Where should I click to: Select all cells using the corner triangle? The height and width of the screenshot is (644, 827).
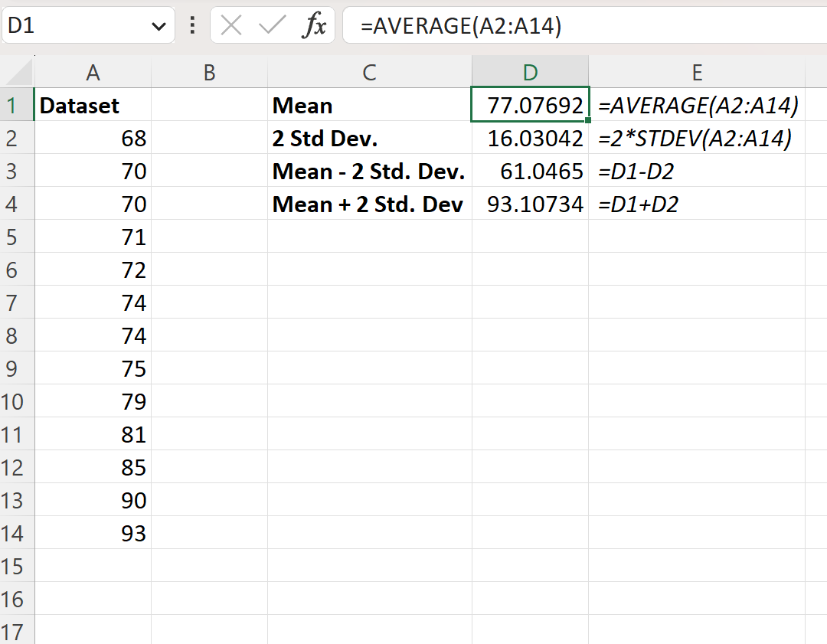pos(17,71)
